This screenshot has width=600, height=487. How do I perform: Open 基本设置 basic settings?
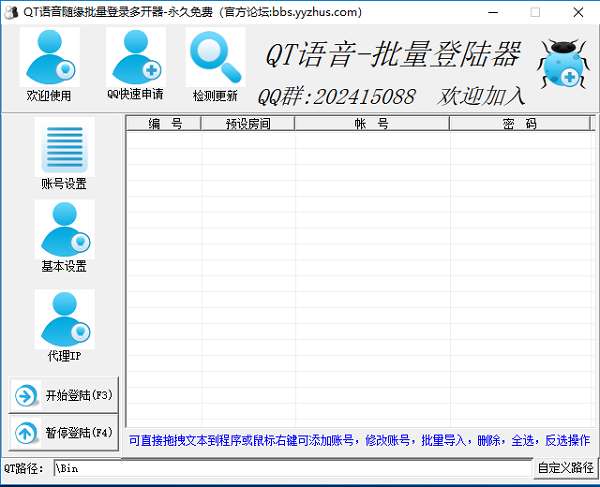[64, 233]
